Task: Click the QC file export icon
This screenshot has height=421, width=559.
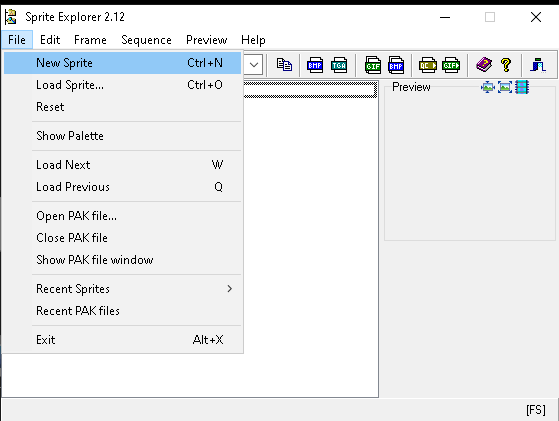Action: tap(428, 65)
